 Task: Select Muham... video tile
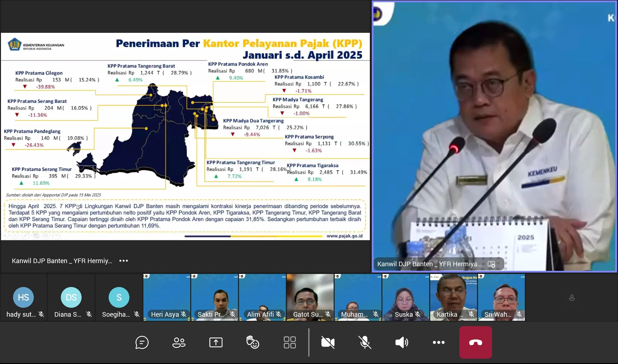[358, 297]
